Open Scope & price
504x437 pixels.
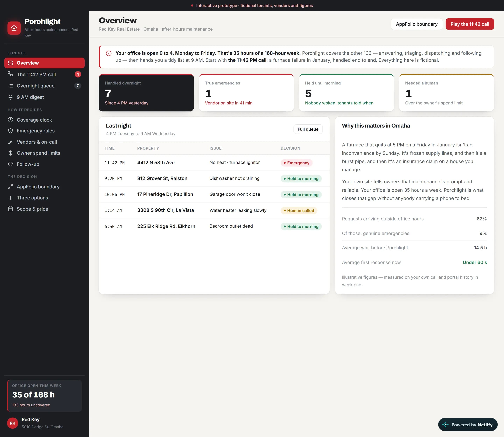[x=44, y=209]
